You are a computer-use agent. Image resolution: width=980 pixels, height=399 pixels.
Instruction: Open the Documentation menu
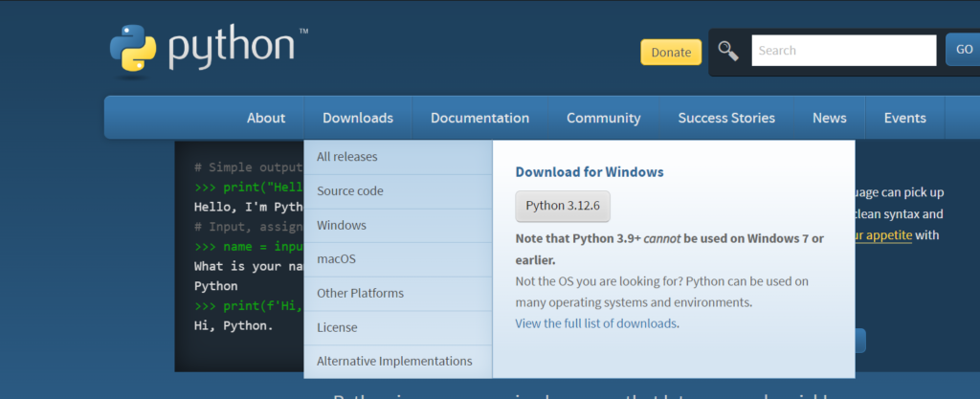[x=480, y=118]
